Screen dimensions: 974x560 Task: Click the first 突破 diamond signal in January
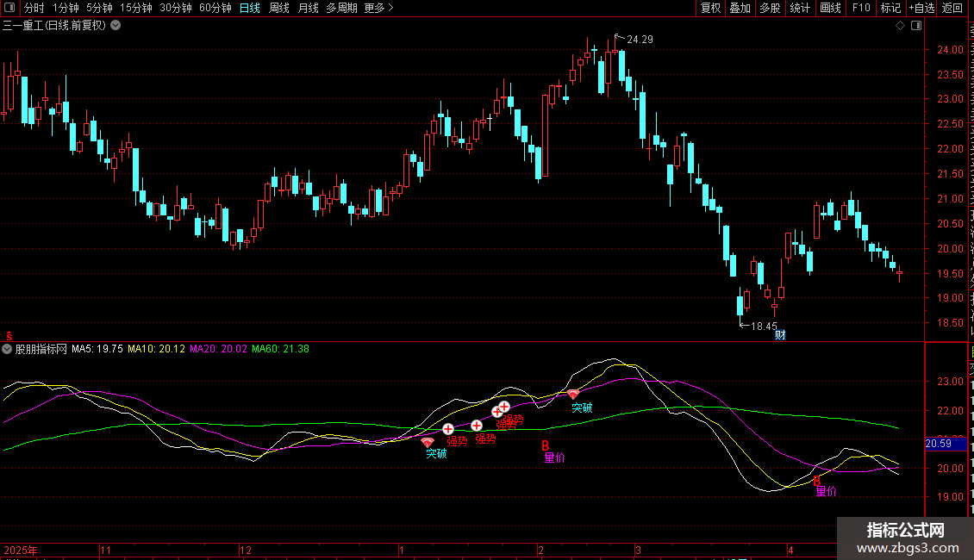[x=428, y=443]
